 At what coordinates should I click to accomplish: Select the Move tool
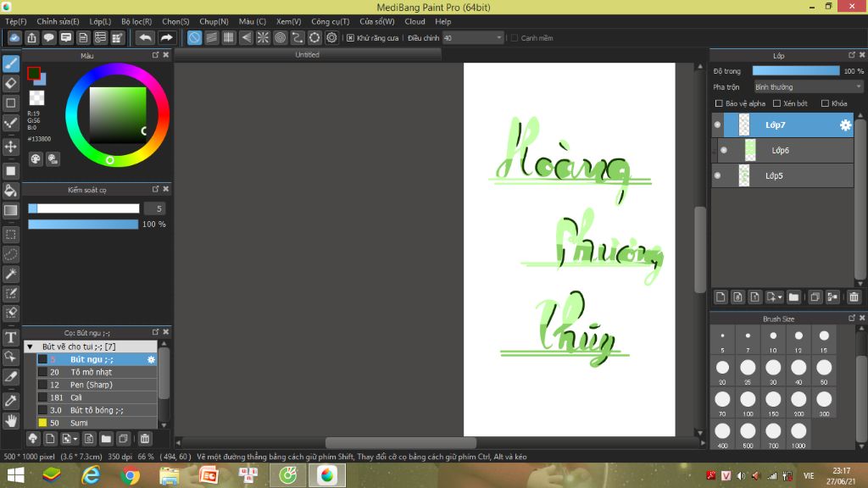[11, 147]
